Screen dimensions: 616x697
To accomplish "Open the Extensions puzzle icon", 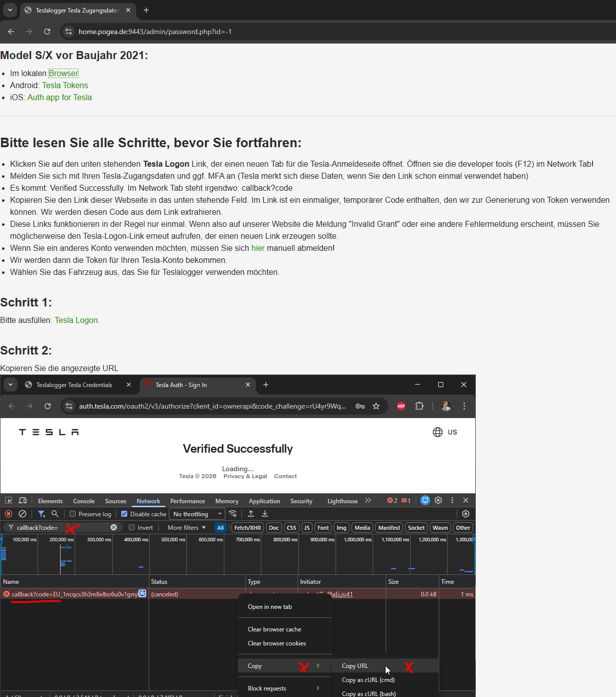I will [x=420, y=406].
